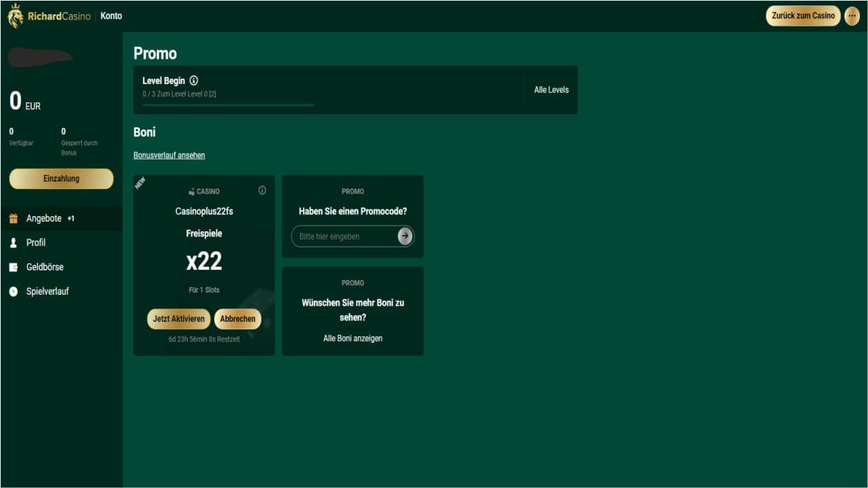Click the info icon beside Level Begin
868x488 pixels.
[194, 81]
